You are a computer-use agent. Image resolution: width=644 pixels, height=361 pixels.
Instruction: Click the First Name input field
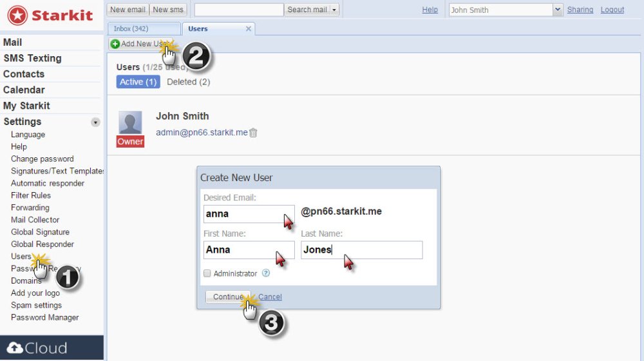(x=249, y=250)
